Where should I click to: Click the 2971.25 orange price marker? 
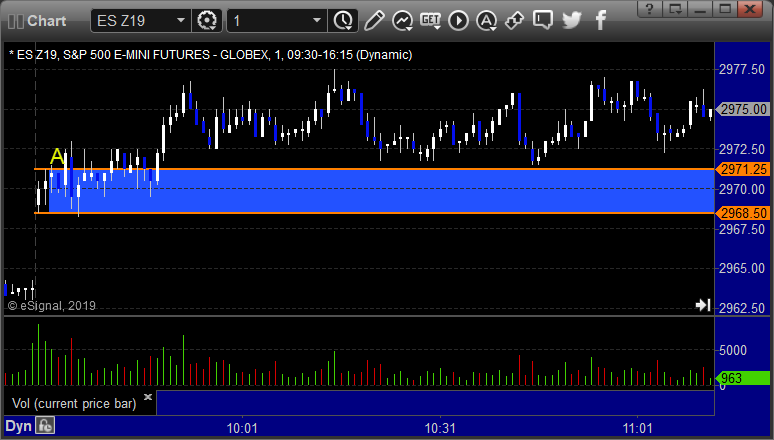(x=742, y=169)
